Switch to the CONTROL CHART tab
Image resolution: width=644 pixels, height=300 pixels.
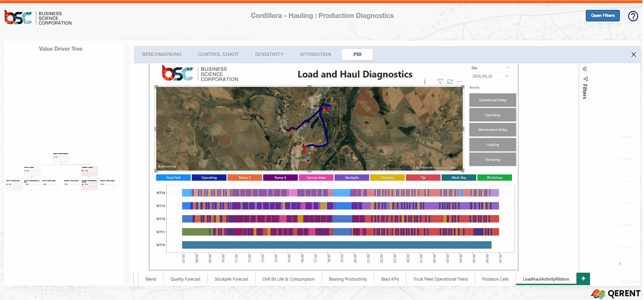tap(218, 54)
